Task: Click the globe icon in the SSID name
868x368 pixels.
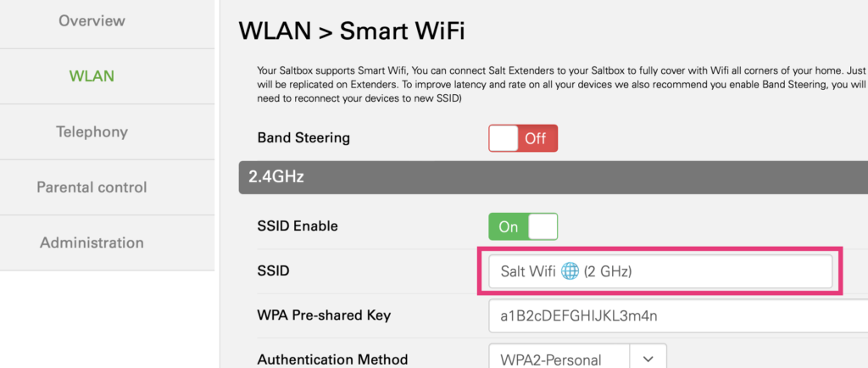Action: tap(570, 271)
